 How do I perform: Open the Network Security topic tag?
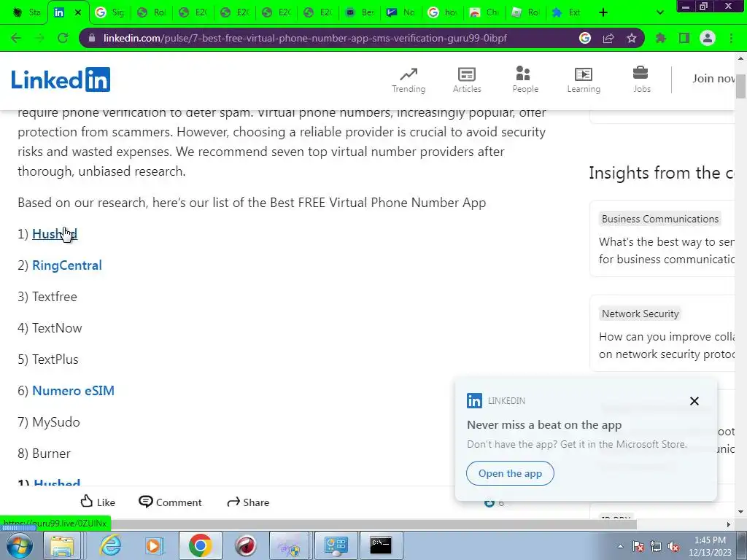point(640,314)
